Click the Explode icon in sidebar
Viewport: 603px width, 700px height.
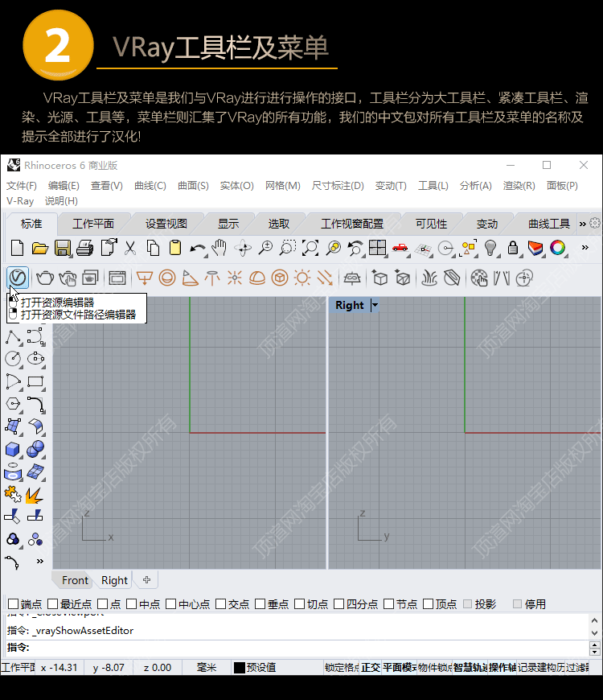pos(35,495)
